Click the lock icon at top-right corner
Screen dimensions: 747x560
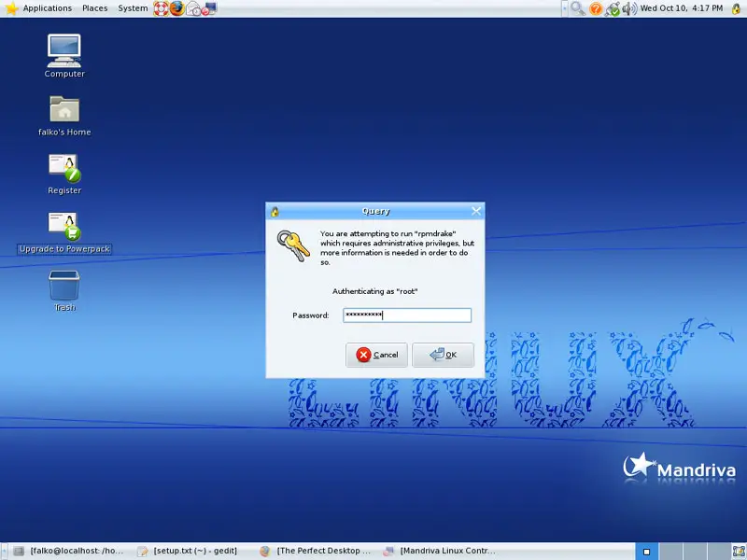tap(736, 8)
